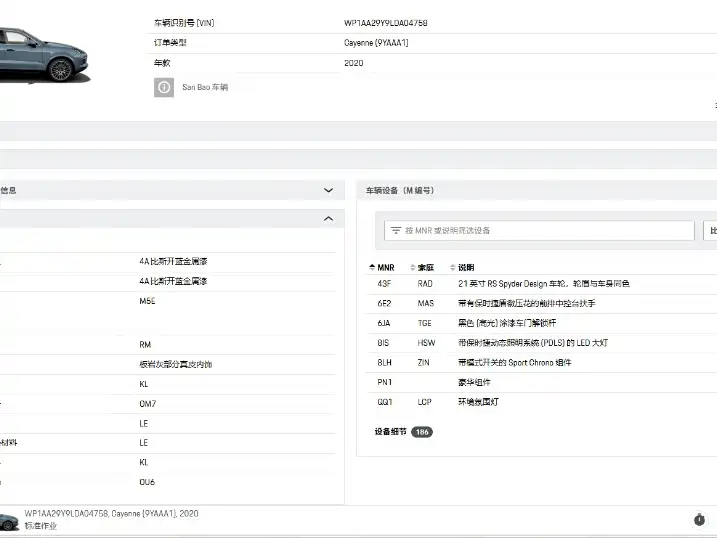Viewport: 717px width, 538px height.
Task: Select row 8IS HSW PDLS LED headlights
Action: pyautogui.click(x=541, y=343)
